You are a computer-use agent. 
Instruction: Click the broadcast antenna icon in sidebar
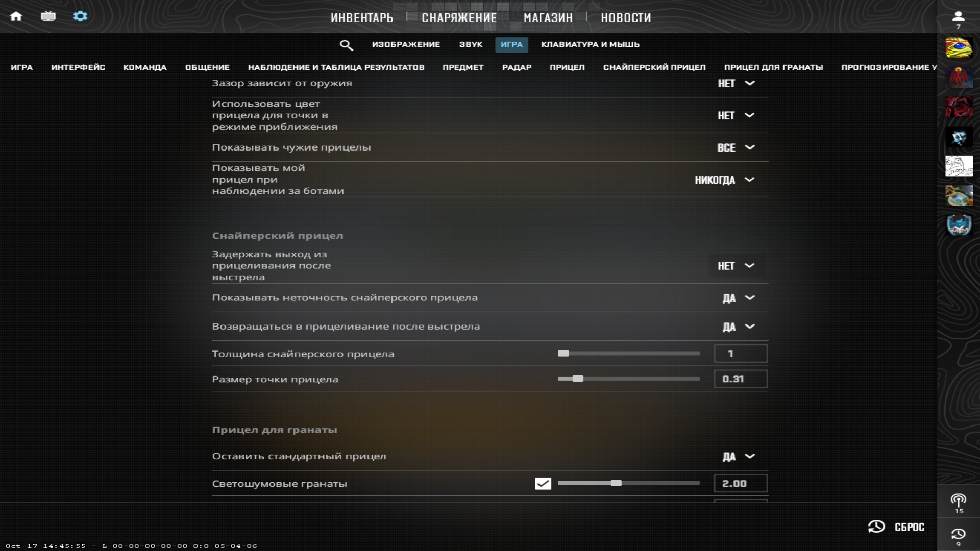point(958,500)
